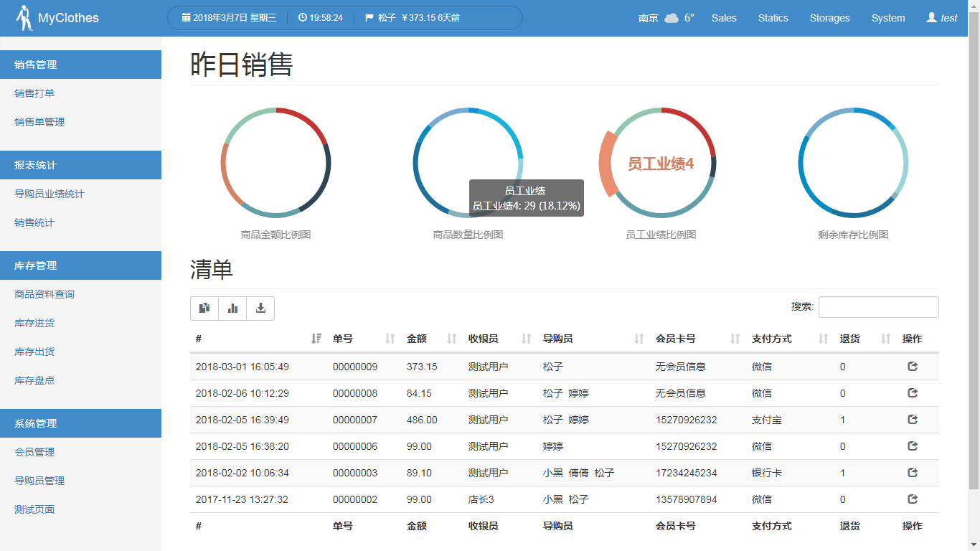Open action icon for order 00000003
The image size is (980, 551).
(x=913, y=473)
